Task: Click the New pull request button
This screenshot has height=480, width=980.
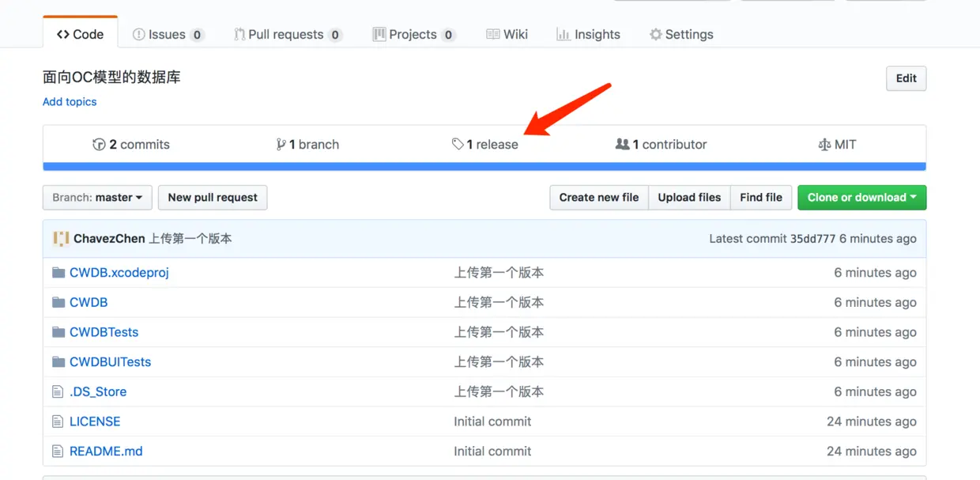Action: click(213, 198)
